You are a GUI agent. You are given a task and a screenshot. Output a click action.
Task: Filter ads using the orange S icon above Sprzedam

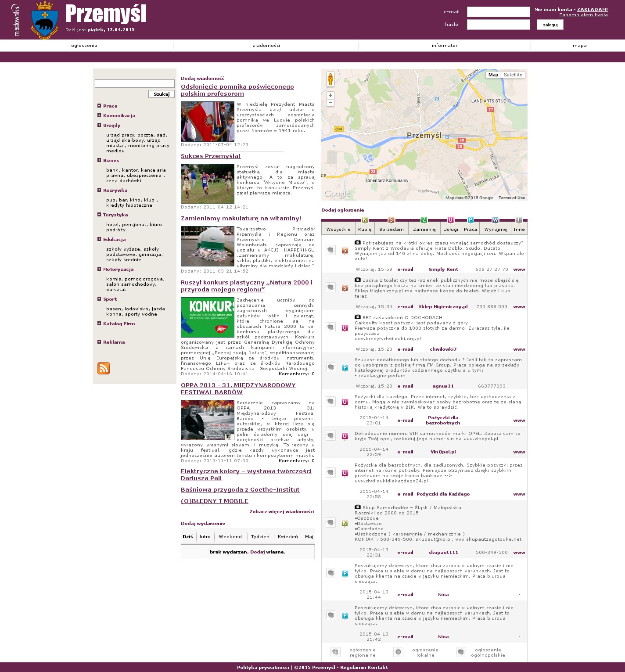(392, 220)
